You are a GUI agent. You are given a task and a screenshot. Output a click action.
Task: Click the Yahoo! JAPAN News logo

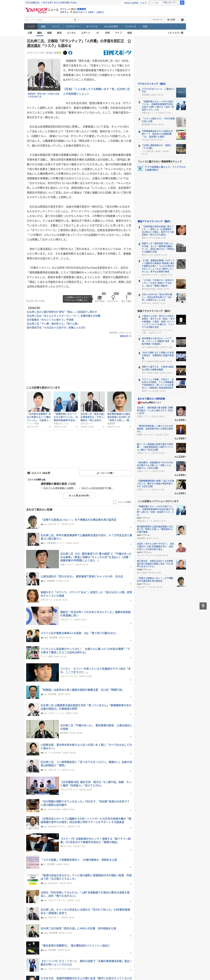point(42,10)
